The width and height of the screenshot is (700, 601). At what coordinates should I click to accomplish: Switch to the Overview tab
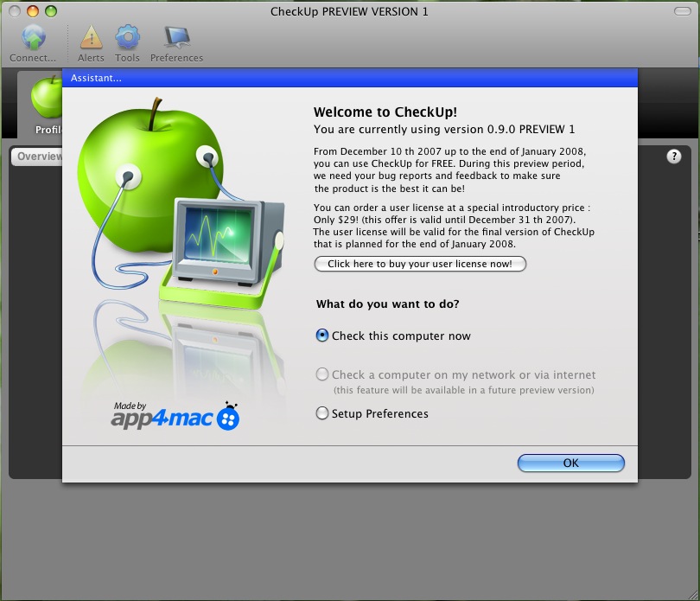[37, 157]
